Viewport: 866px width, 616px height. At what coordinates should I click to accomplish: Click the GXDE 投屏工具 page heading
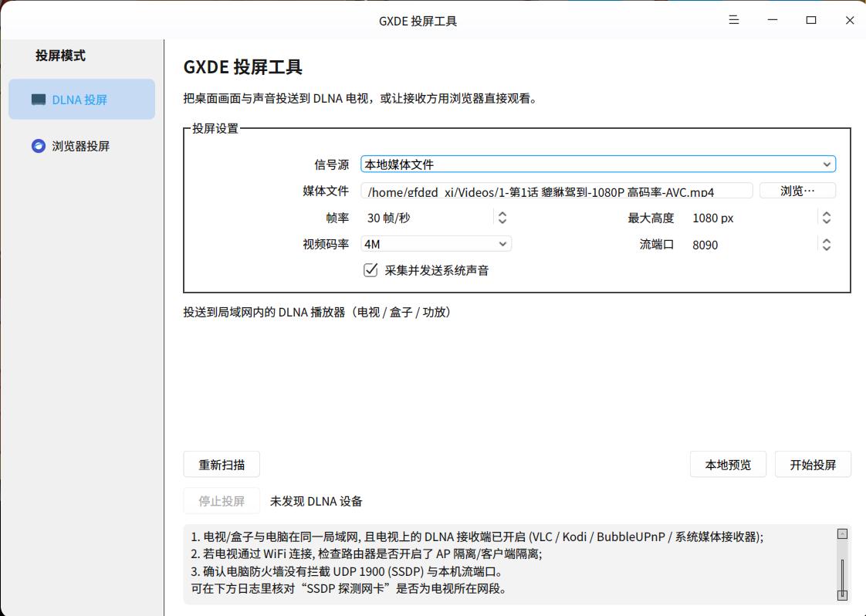(242, 67)
